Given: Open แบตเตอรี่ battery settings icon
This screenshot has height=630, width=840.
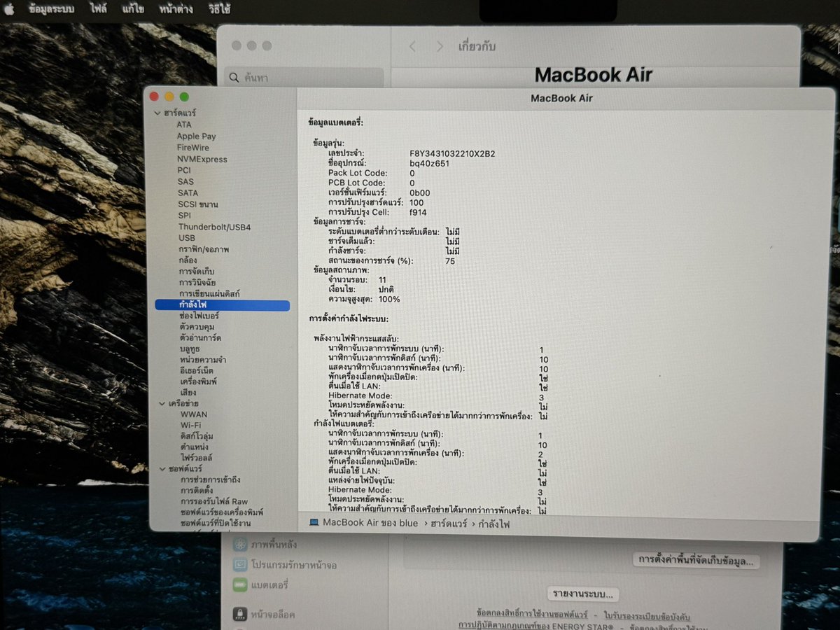Looking at the screenshot, I should coord(241,584).
